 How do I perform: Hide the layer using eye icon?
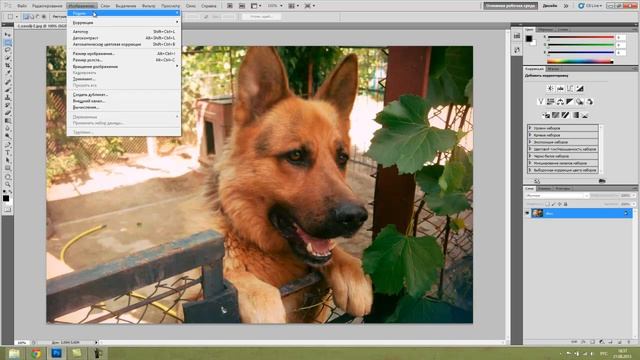pos(527,213)
